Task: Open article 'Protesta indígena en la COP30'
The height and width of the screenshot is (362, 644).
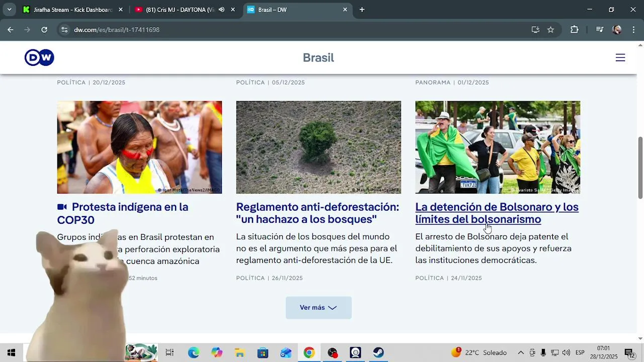Action: click(123, 213)
